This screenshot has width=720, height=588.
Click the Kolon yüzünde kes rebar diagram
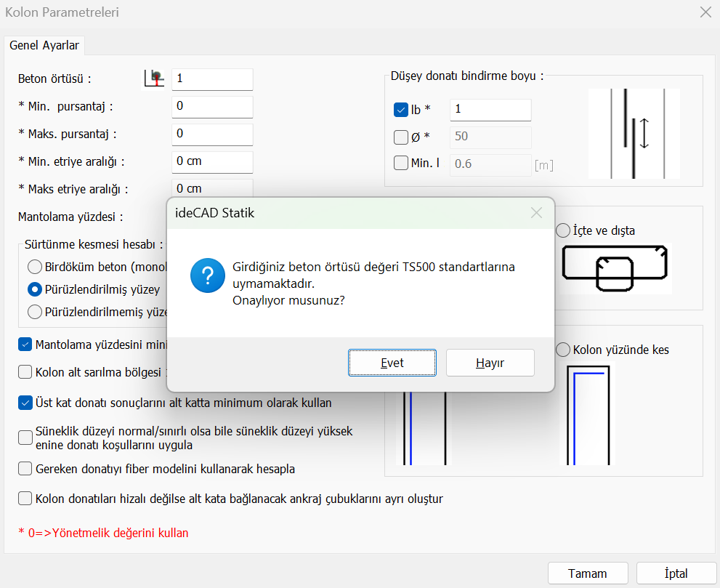pos(588,414)
